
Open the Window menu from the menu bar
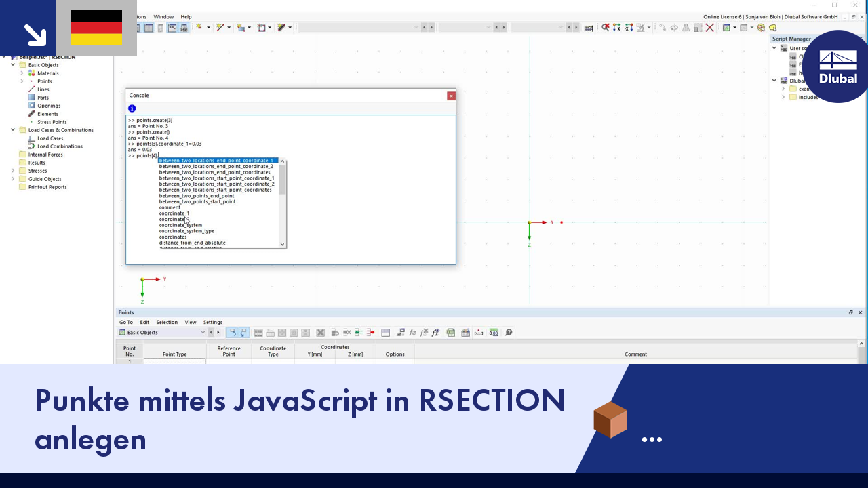pos(163,16)
